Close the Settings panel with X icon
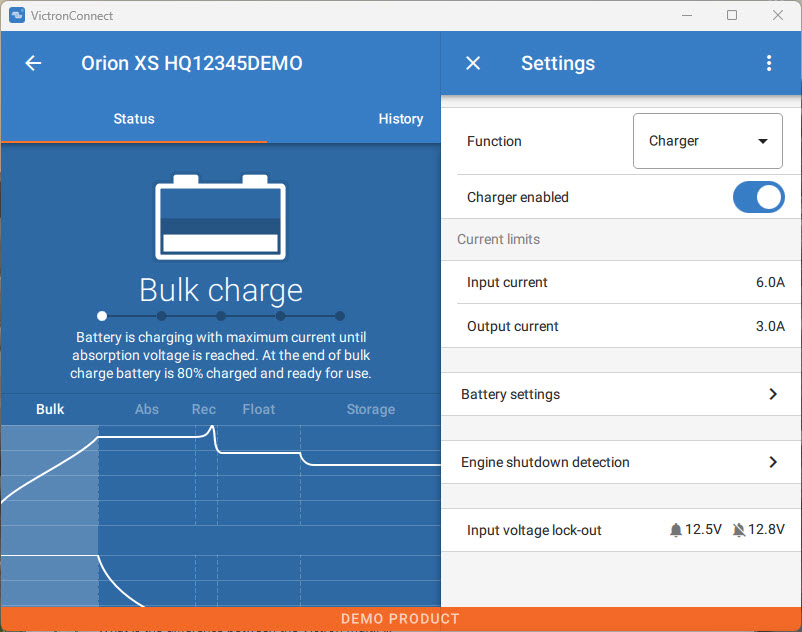802x632 pixels. coord(473,63)
